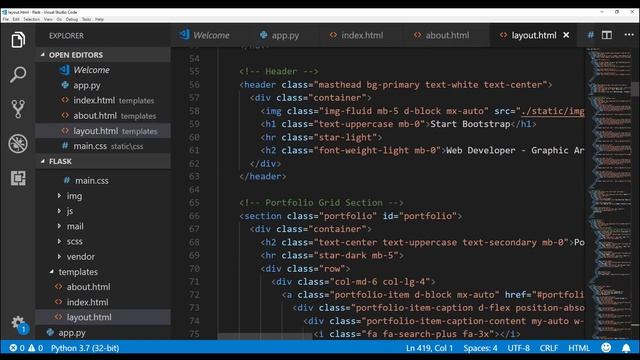This screenshot has width=640, height=360.
Task: Open index.html under templates folder
Action: pyautogui.click(x=103, y=302)
